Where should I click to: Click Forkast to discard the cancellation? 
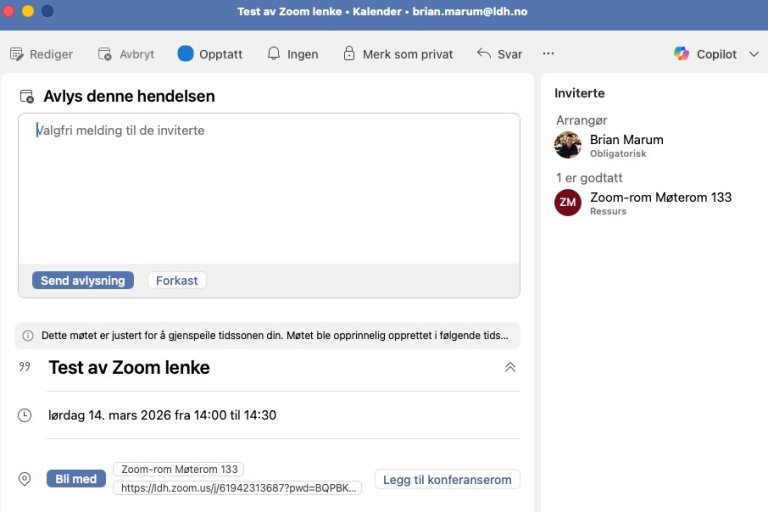177,280
